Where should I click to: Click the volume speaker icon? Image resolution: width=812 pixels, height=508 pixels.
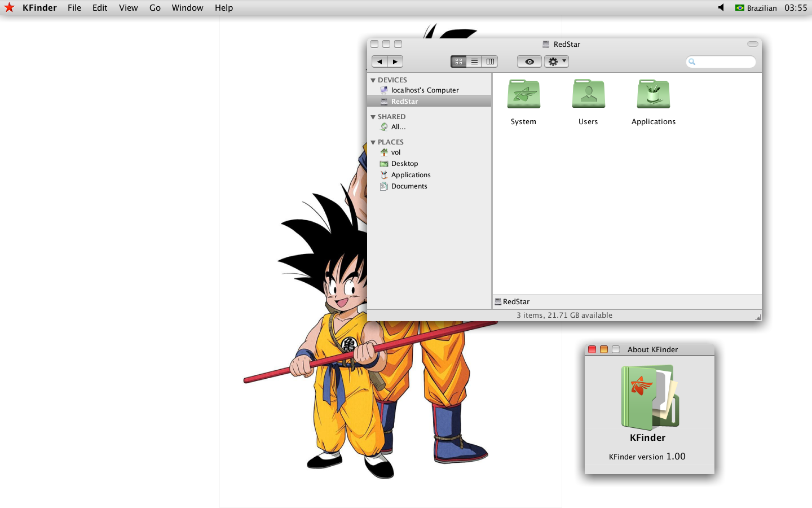click(721, 7)
